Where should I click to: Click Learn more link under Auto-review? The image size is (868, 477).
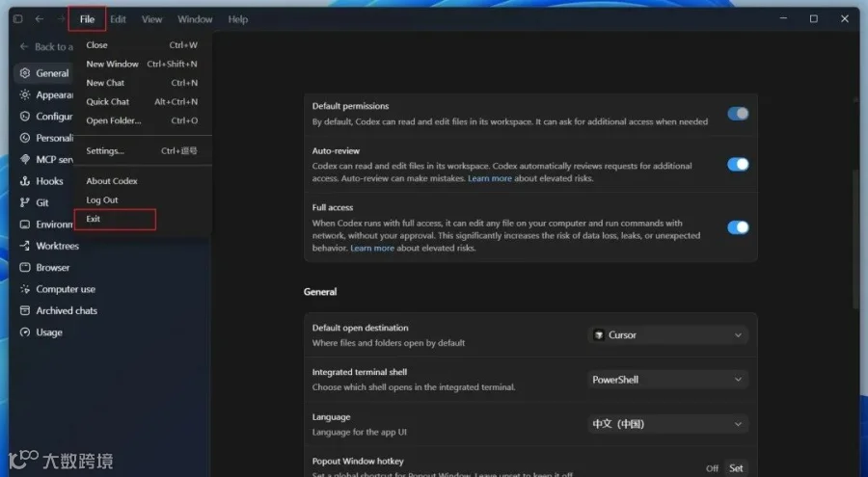click(490, 178)
